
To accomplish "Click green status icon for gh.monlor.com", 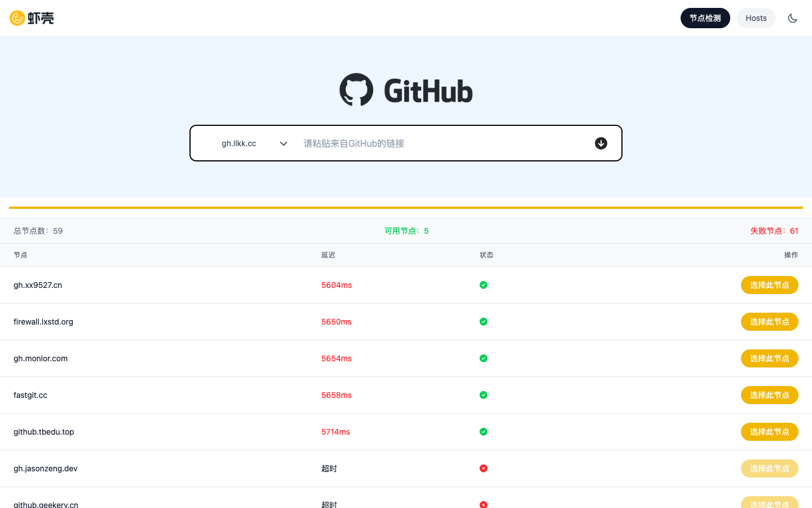I will tap(483, 358).
